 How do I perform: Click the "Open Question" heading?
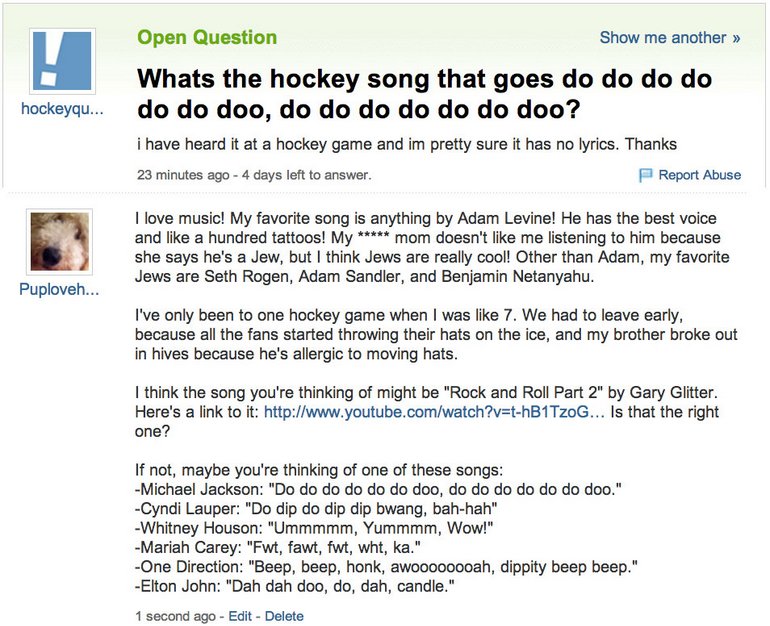[207, 38]
